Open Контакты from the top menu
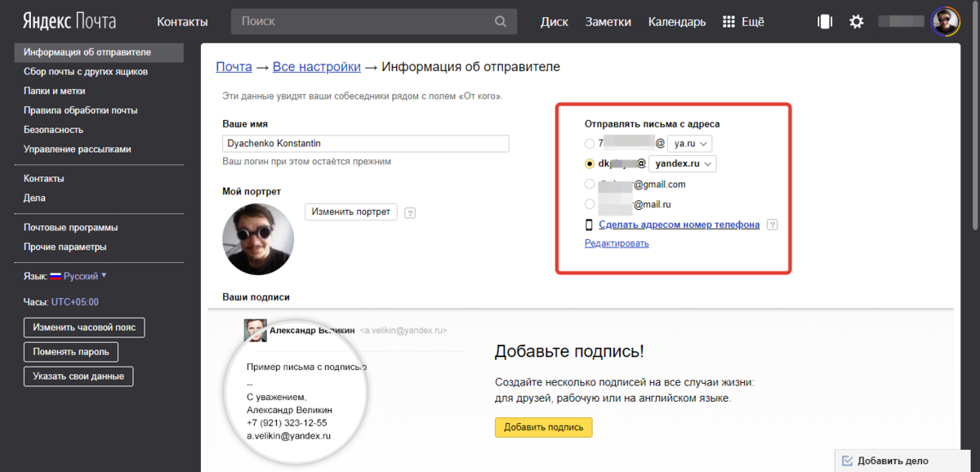The height and width of the screenshot is (472, 980). (181, 21)
